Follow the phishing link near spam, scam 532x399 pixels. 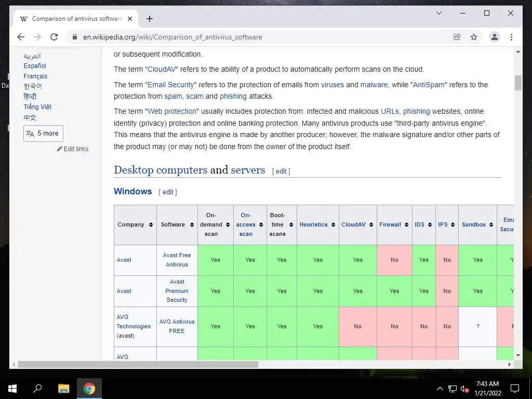tap(233, 96)
